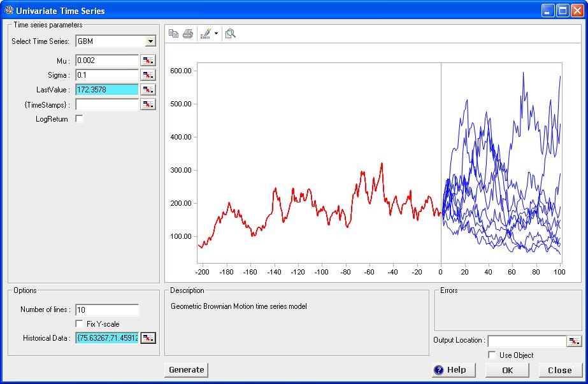Pick cell range for Historical Data
The height and width of the screenshot is (384, 588).
[148, 338]
